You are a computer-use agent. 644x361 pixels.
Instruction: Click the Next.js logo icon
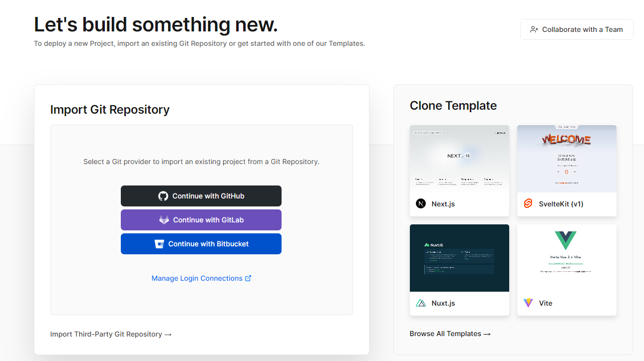click(x=421, y=204)
